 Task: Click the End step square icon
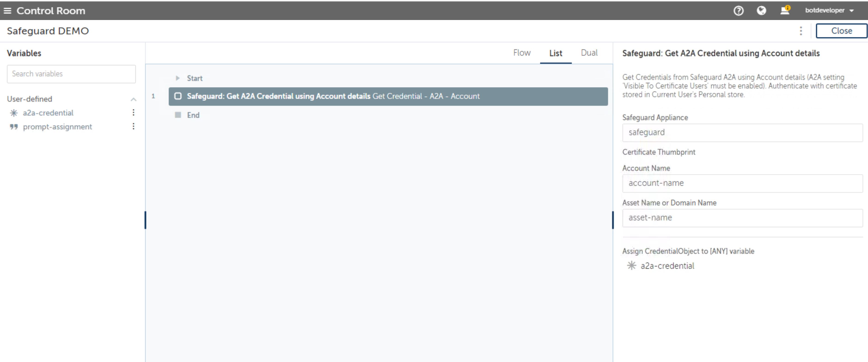point(178,115)
